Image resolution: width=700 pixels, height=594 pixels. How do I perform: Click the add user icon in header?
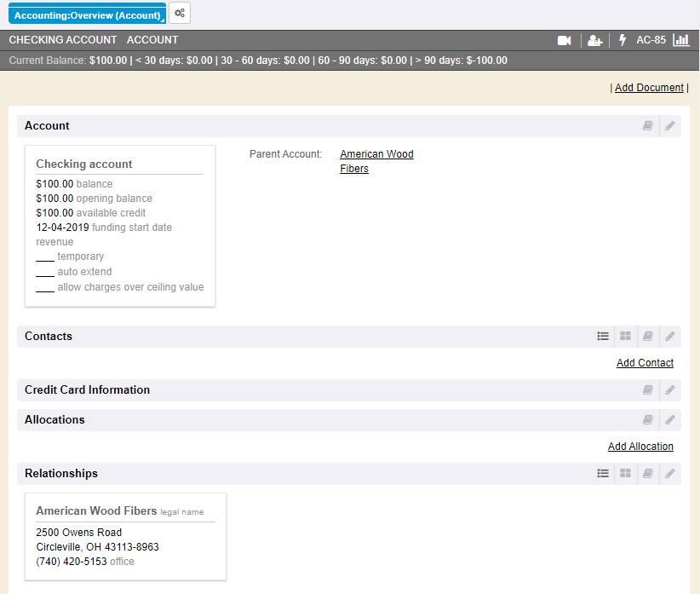594,40
